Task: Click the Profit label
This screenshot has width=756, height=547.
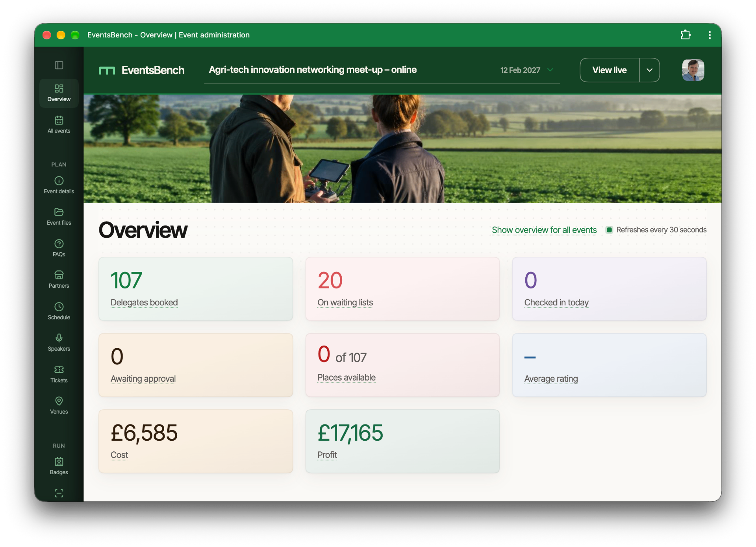Action: pyautogui.click(x=327, y=455)
